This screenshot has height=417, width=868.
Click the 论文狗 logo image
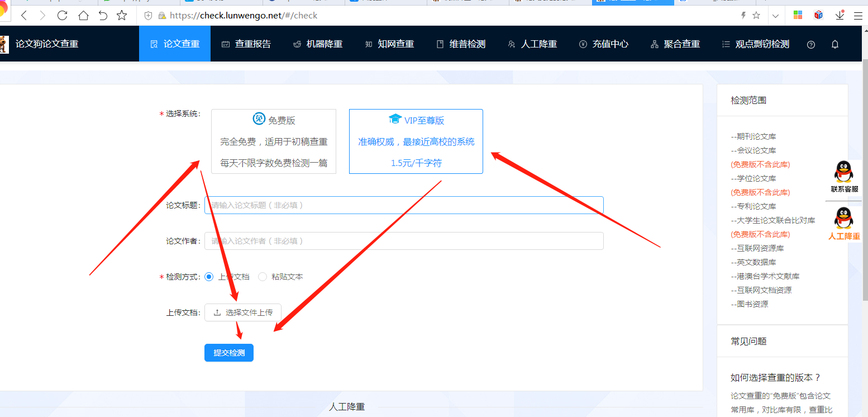click(x=4, y=44)
